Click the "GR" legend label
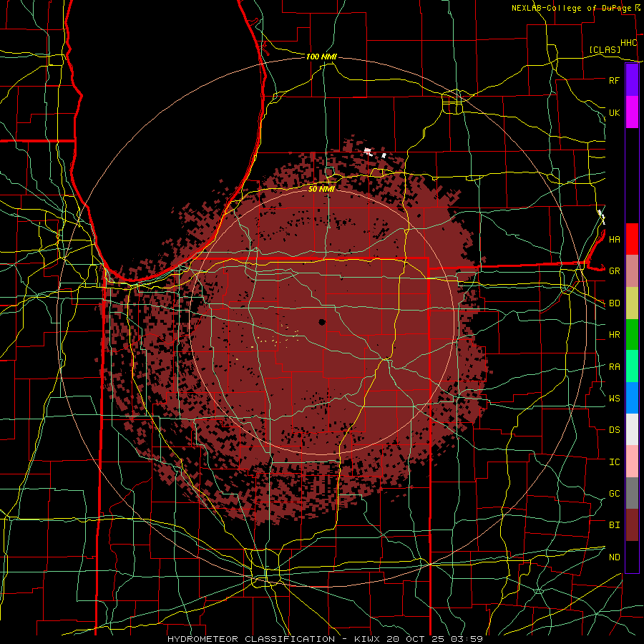Viewport: 644px width, 644px height. pos(614,271)
